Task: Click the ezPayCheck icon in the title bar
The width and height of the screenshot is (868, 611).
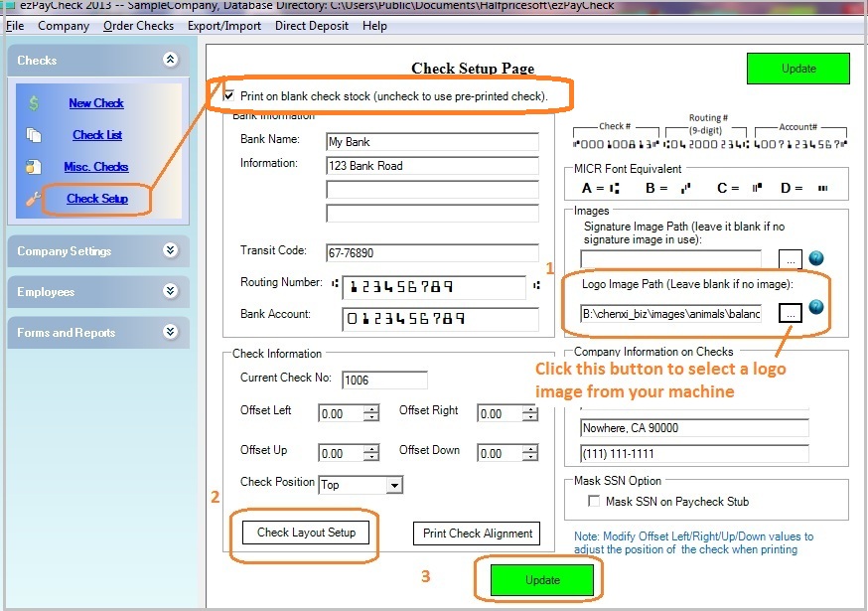Action: [8, 6]
